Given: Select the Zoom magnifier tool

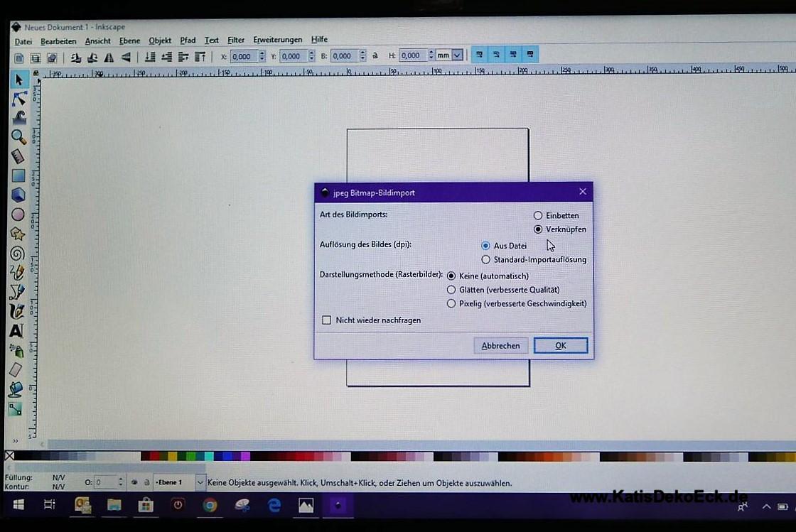Looking at the screenshot, I should (x=18, y=136).
